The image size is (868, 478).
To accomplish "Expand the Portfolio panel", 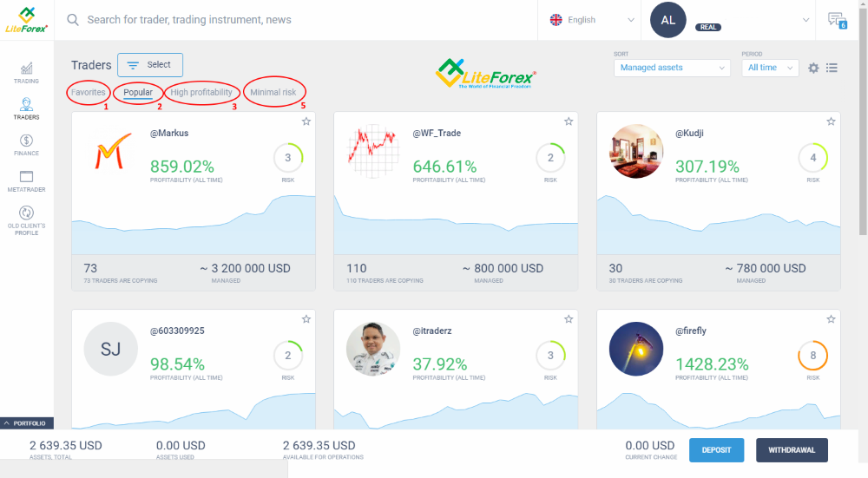I will (x=27, y=423).
